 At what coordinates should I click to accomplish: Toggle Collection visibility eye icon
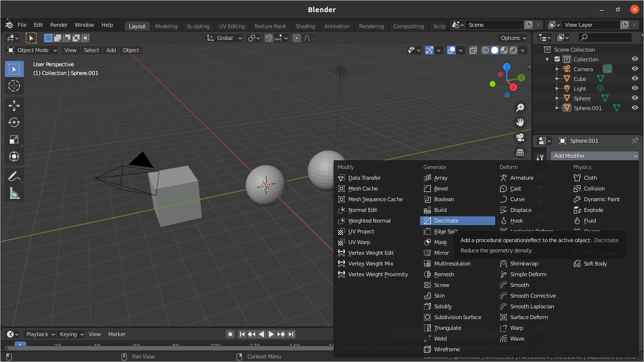click(635, 59)
